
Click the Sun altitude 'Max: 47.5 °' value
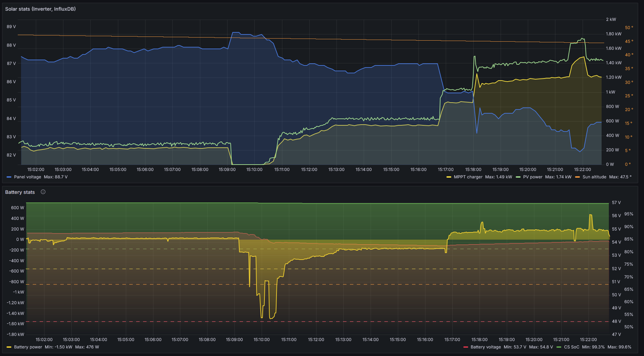point(620,177)
